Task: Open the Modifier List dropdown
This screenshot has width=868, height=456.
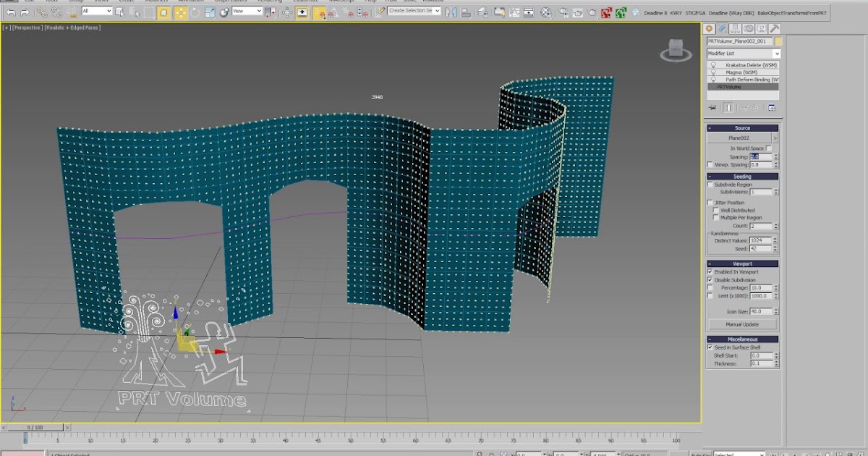Action: 743,54
